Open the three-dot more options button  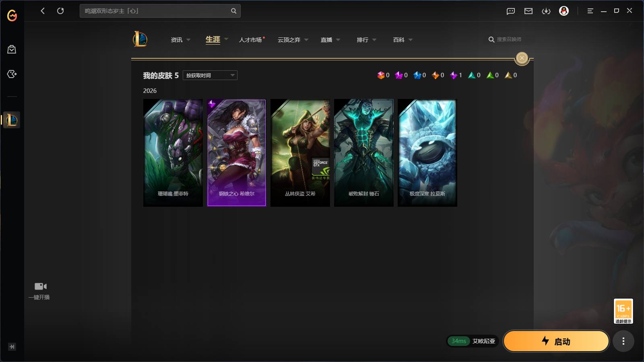coord(623,341)
